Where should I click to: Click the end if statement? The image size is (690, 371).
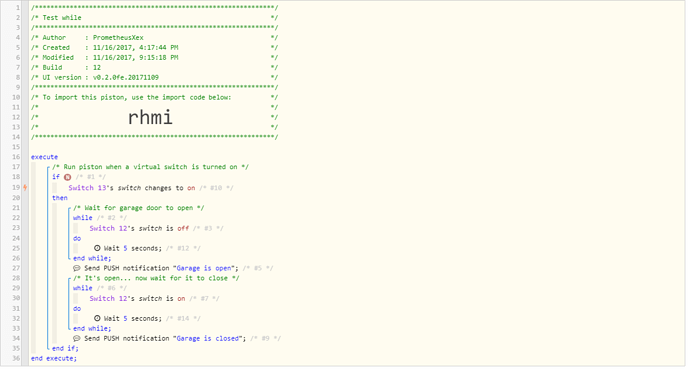click(65, 348)
